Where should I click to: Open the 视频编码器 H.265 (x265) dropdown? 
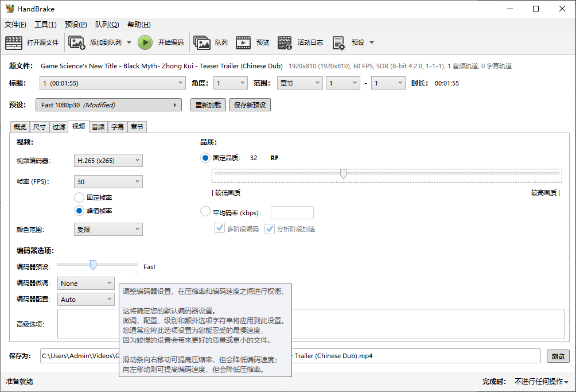coord(108,161)
